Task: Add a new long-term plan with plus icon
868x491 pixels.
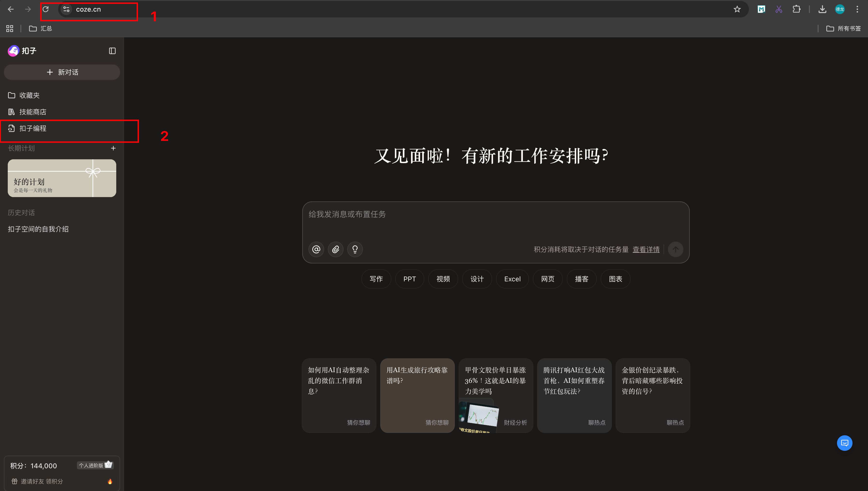Action: point(113,148)
